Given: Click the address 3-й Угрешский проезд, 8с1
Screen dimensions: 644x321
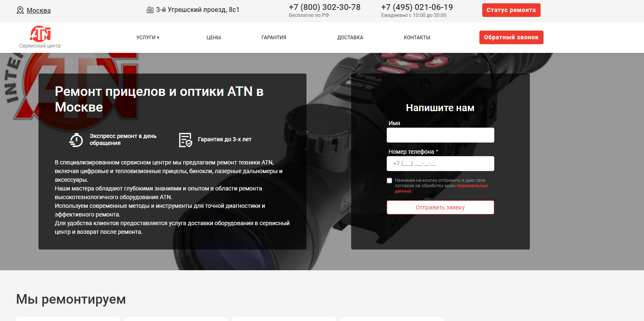Looking at the screenshot, I should [x=198, y=10].
